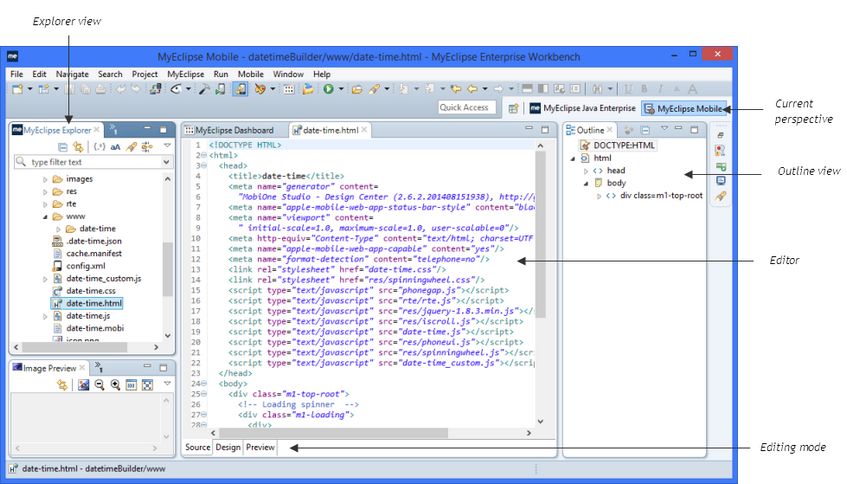
Task: Click the highlighted mobile device toolbar icon
Action: point(240,89)
